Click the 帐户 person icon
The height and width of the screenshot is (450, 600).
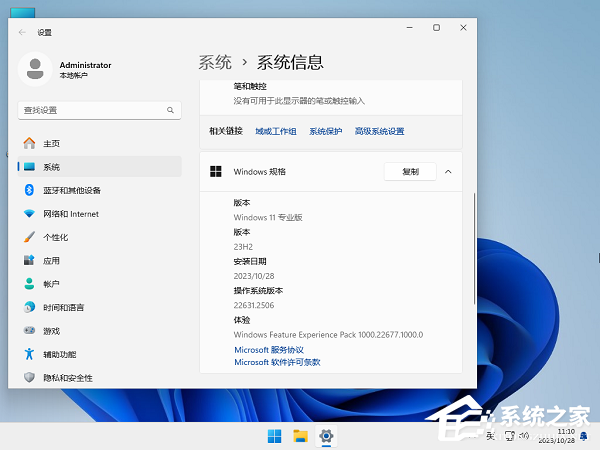(29, 284)
